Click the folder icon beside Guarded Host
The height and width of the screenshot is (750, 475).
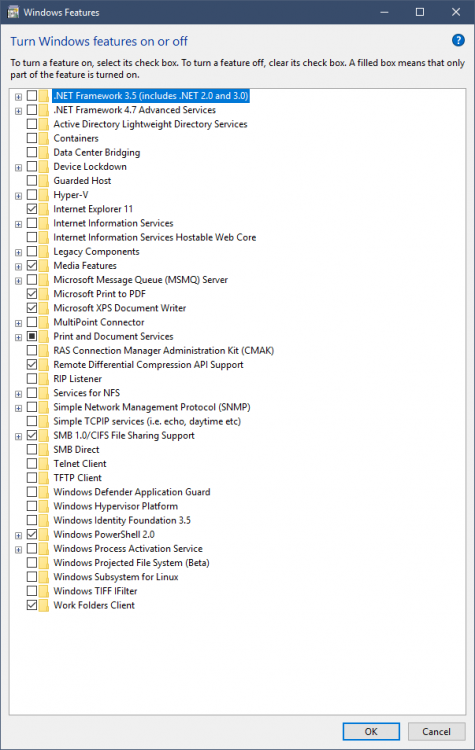(x=44, y=181)
